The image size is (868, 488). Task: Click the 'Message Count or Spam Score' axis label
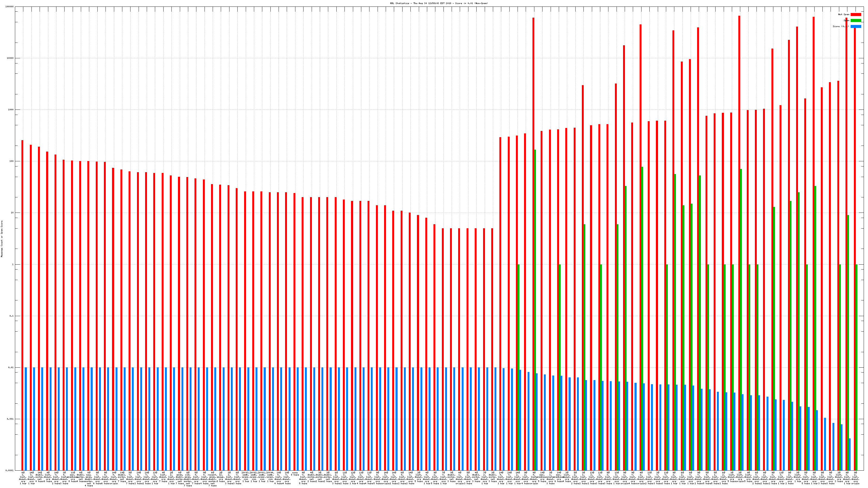[2, 239]
